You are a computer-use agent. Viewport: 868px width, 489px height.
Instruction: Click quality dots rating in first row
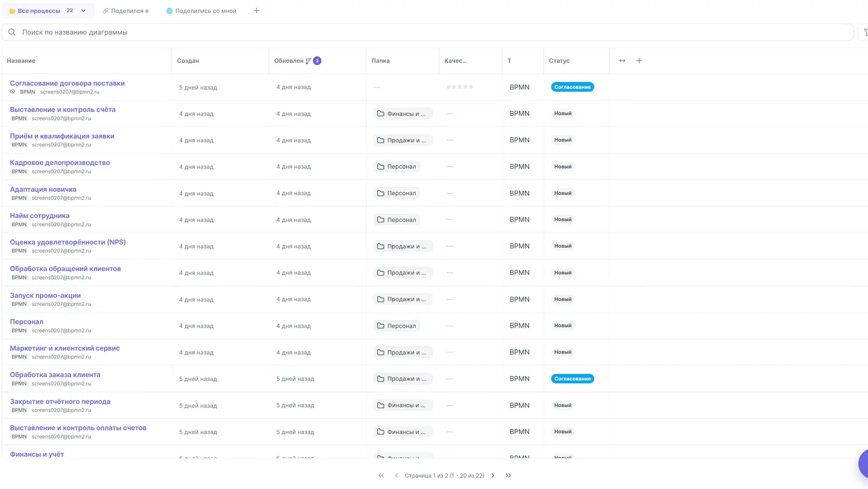459,87
